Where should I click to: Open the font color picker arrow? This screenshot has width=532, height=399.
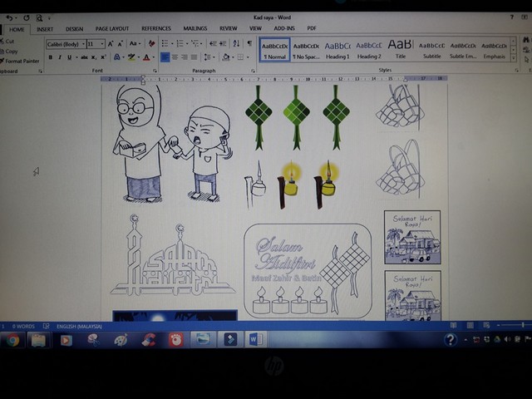pos(154,57)
